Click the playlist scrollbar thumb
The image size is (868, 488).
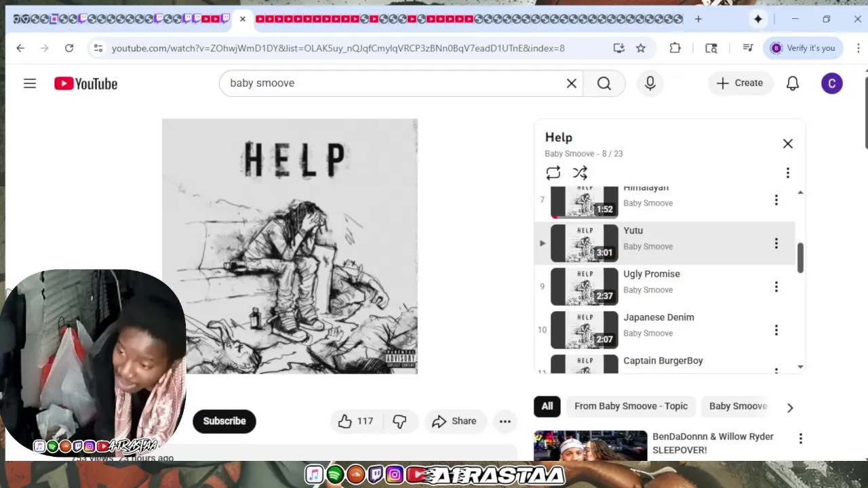[x=800, y=258]
